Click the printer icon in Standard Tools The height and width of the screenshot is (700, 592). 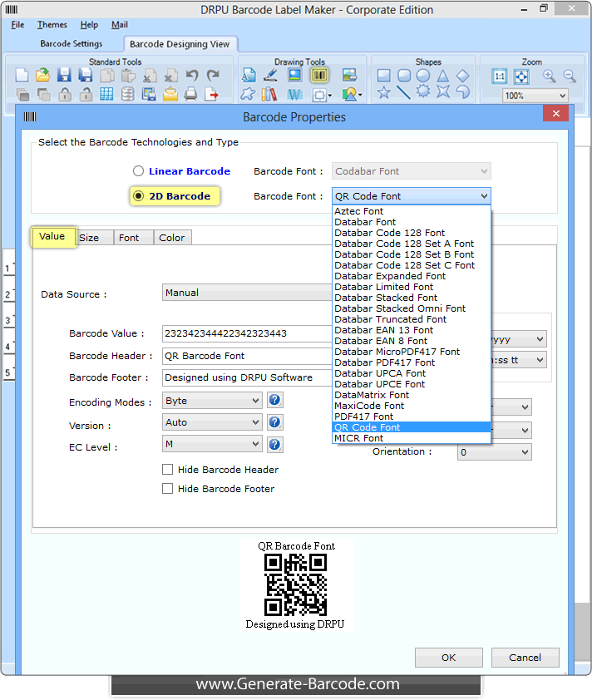click(191, 94)
